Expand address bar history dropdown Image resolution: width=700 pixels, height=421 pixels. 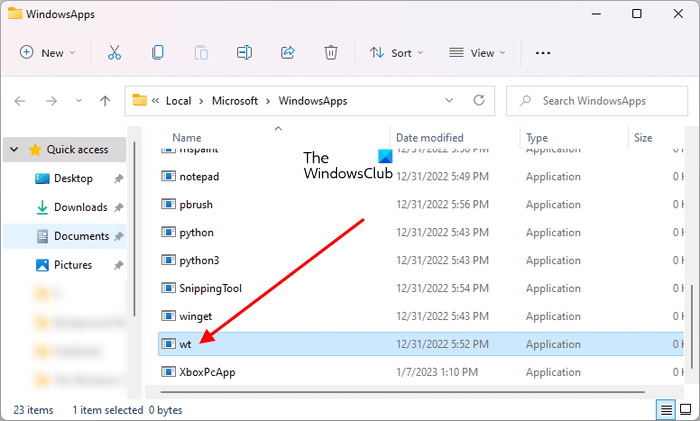[x=449, y=100]
